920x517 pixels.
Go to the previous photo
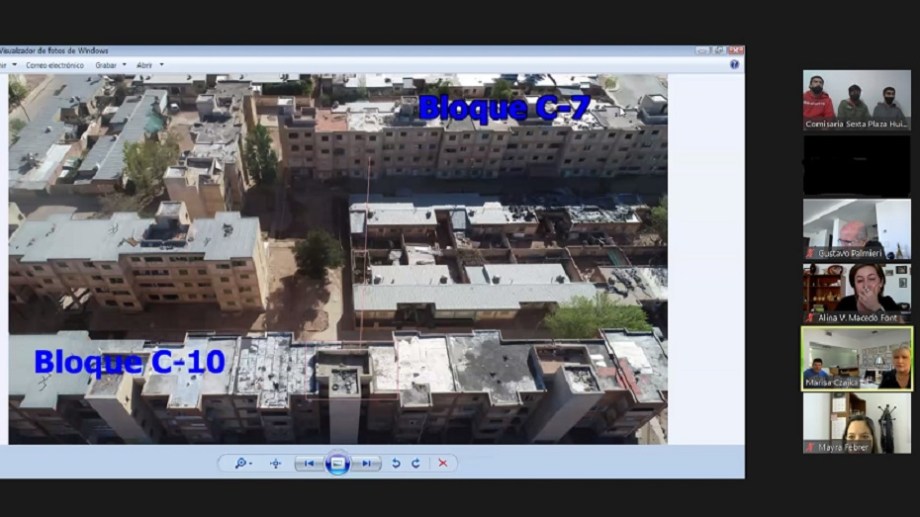pyautogui.click(x=309, y=464)
